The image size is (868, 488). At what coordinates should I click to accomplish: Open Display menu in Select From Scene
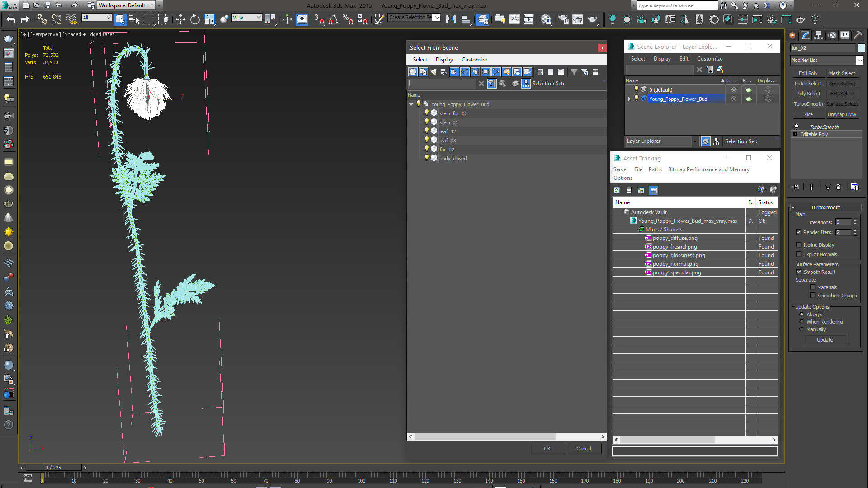pos(444,60)
